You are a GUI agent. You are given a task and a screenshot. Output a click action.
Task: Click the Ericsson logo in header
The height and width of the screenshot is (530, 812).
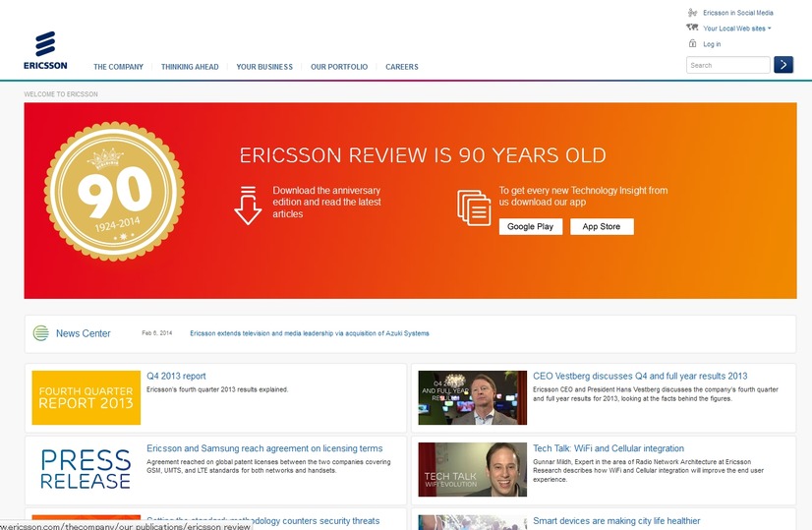click(x=45, y=50)
